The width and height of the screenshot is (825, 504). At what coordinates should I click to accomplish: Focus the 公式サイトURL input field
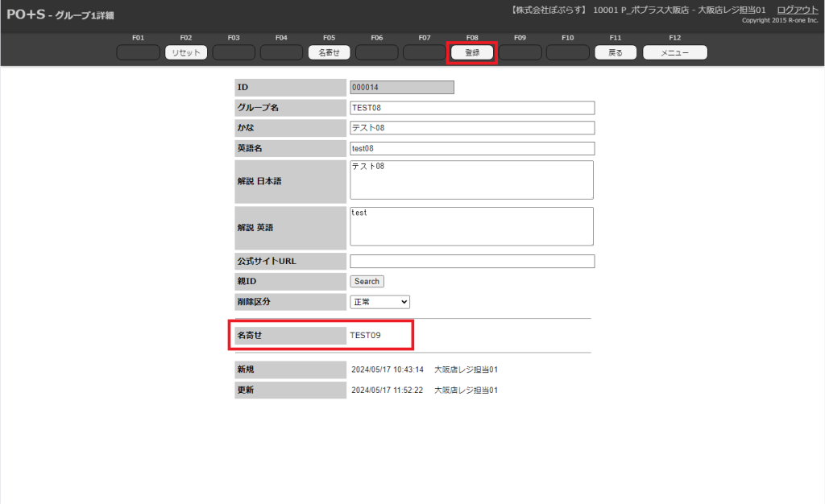[471, 261]
